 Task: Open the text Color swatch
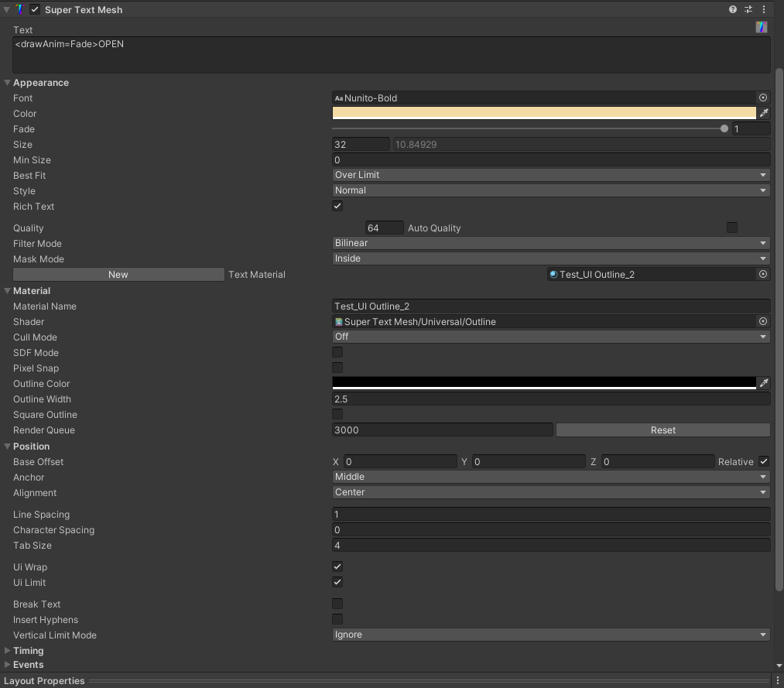pos(544,113)
